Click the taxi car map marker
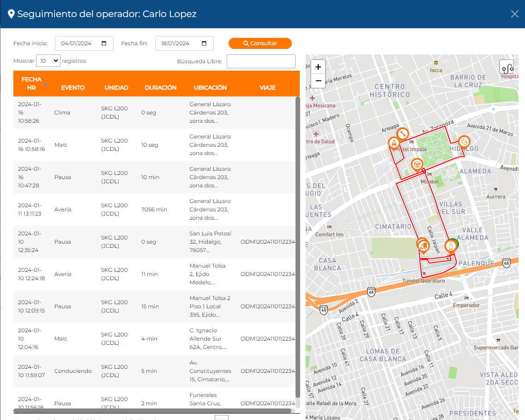Screen dimensions: 525x420 pyautogui.click(x=393, y=144)
